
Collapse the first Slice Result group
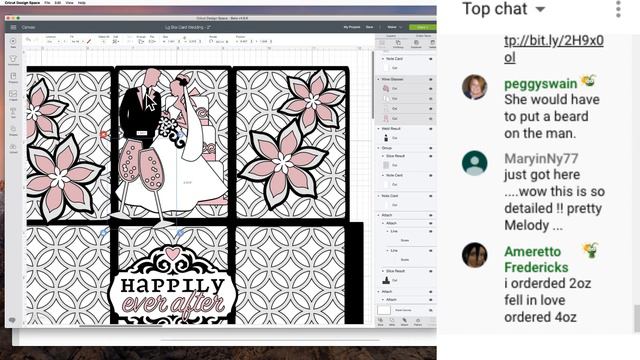coord(383,156)
